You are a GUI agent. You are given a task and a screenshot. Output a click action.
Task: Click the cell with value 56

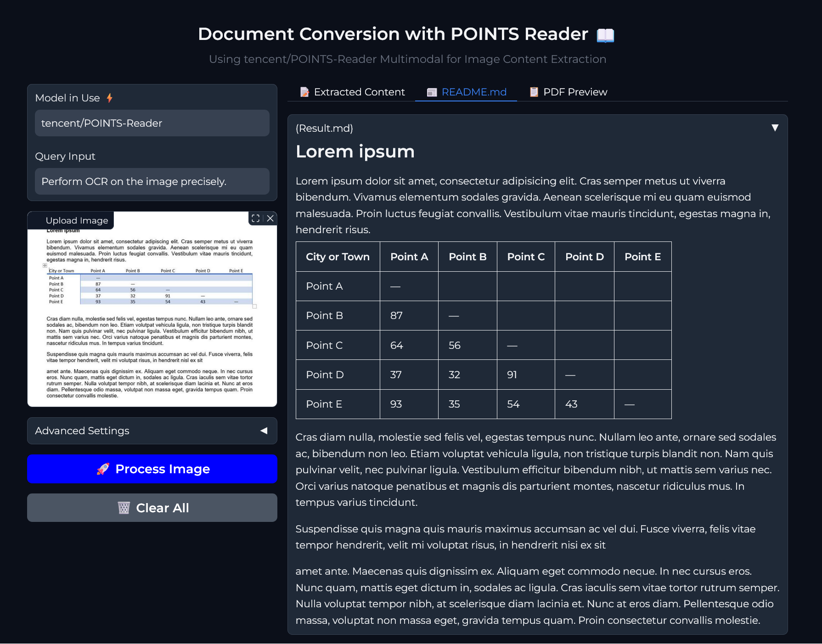(467, 345)
